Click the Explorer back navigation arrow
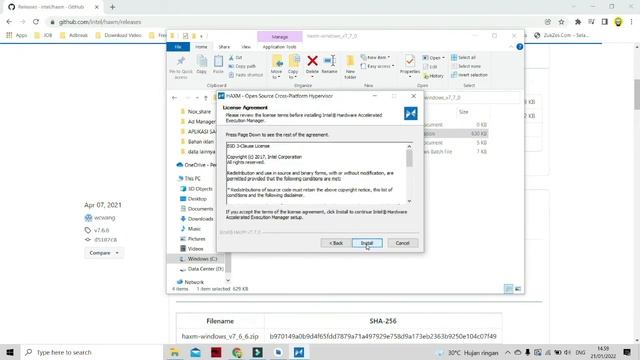 coord(175,98)
